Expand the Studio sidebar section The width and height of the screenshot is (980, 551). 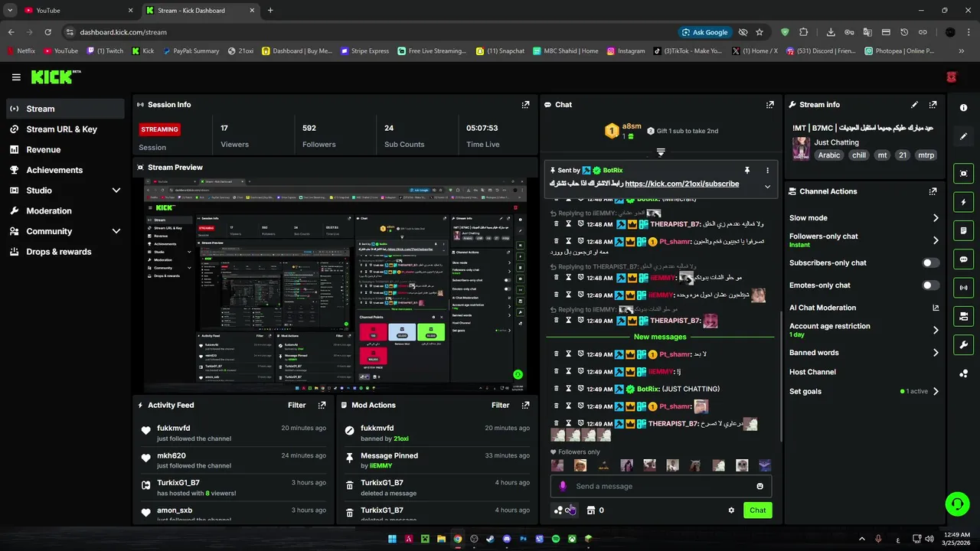pyautogui.click(x=116, y=191)
